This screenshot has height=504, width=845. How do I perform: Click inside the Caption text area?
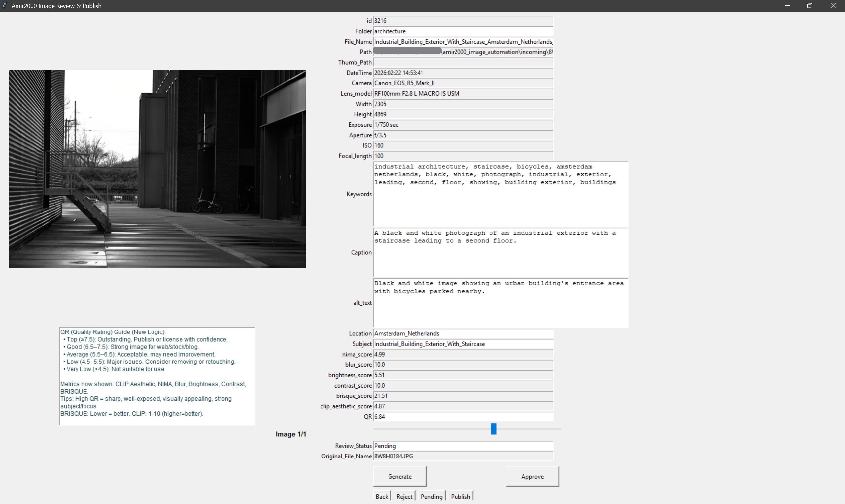[x=499, y=253]
